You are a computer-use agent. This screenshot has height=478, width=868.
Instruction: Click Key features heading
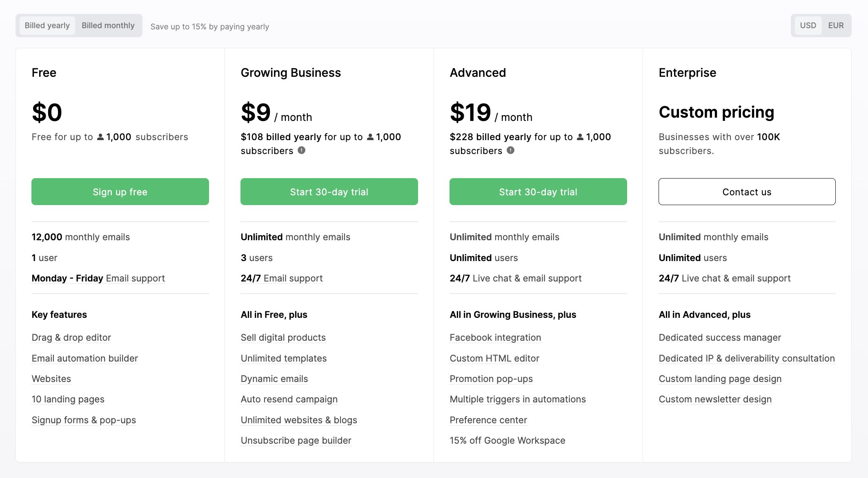(59, 315)
